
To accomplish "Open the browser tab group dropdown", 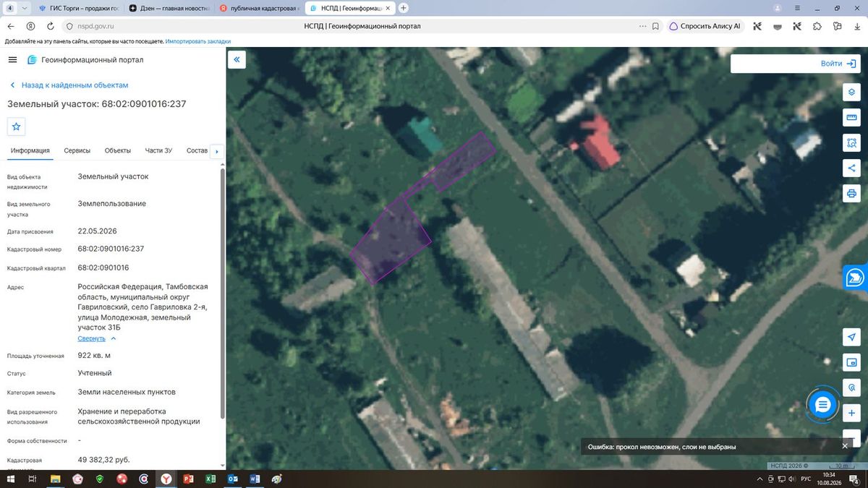I will (26, 8).
